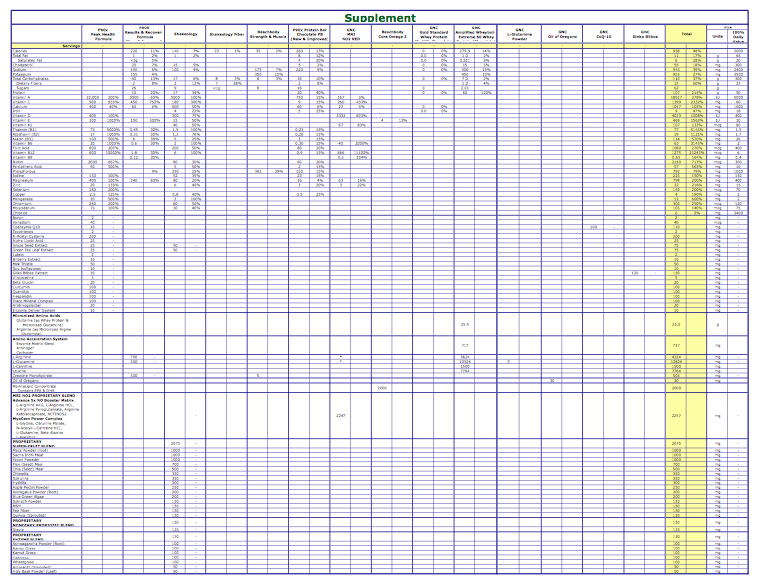Select the "Grape Seed Extract" row label
Viewport: 758px width, 588px height.
pos(29,245)
